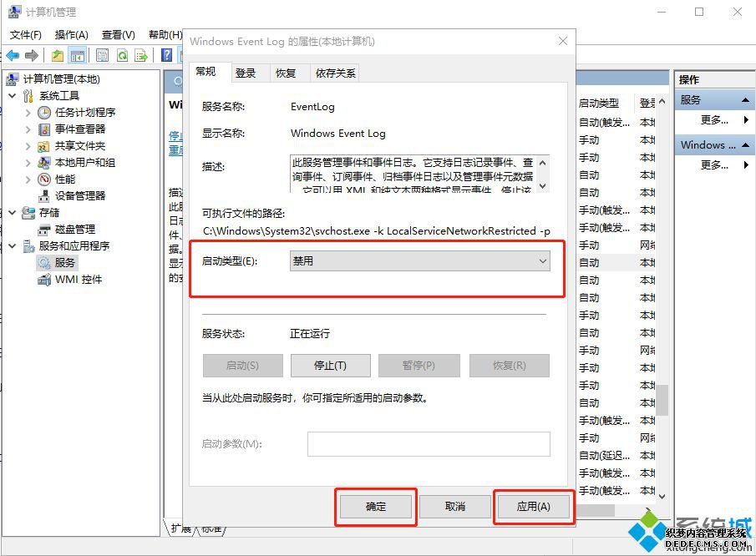Close the Windows Event Log properties dialog
The width and height of the screenshot is (756, 556).
[563, 41]
